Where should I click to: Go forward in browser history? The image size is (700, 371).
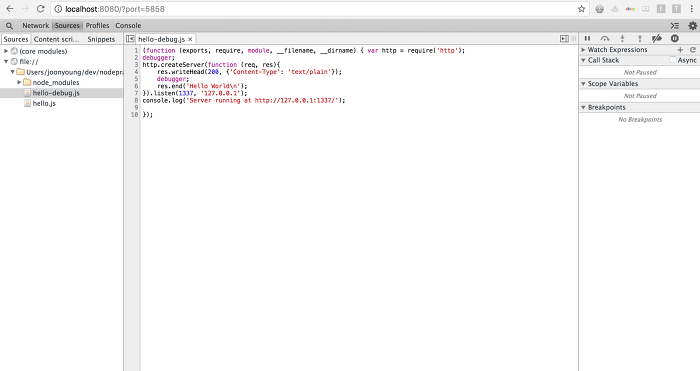[25, 9]
